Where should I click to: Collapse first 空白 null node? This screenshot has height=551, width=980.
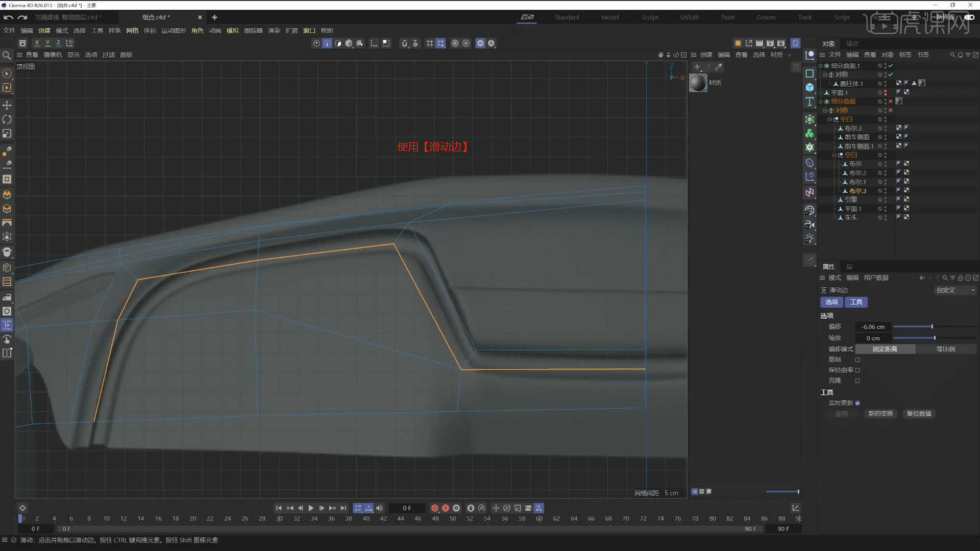tap(829, 119)
